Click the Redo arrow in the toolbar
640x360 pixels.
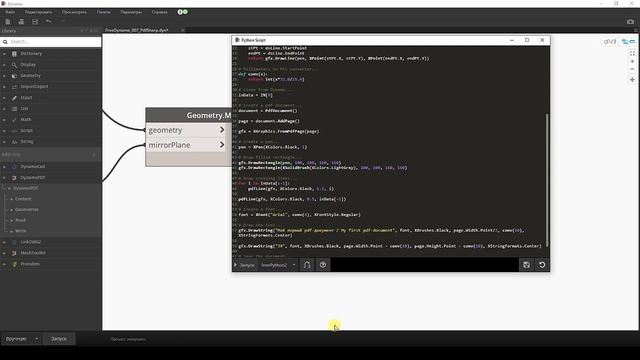tap(62, 21)
